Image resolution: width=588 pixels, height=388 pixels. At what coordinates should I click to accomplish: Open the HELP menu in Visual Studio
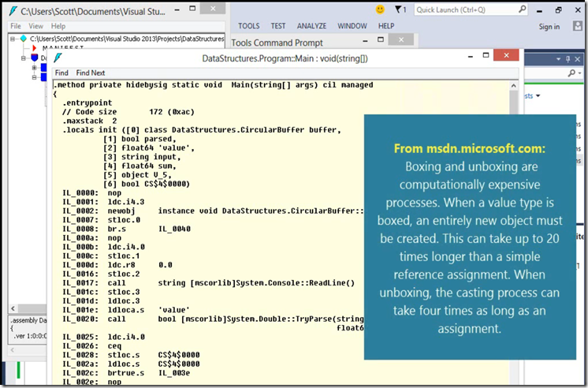(x=386, y=26)
